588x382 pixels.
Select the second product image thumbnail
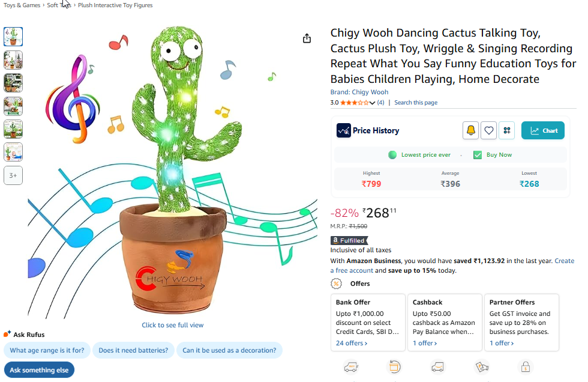[x=13, y=60]
